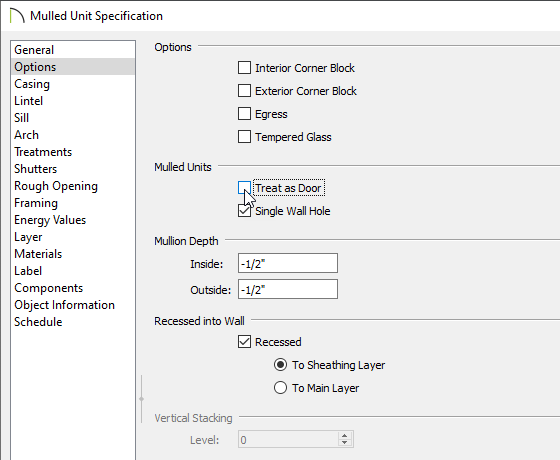The width and height of the screenshot is (560, 460).
Task: Enable Treat as Door checkbox
Action: tap(244, 188)
